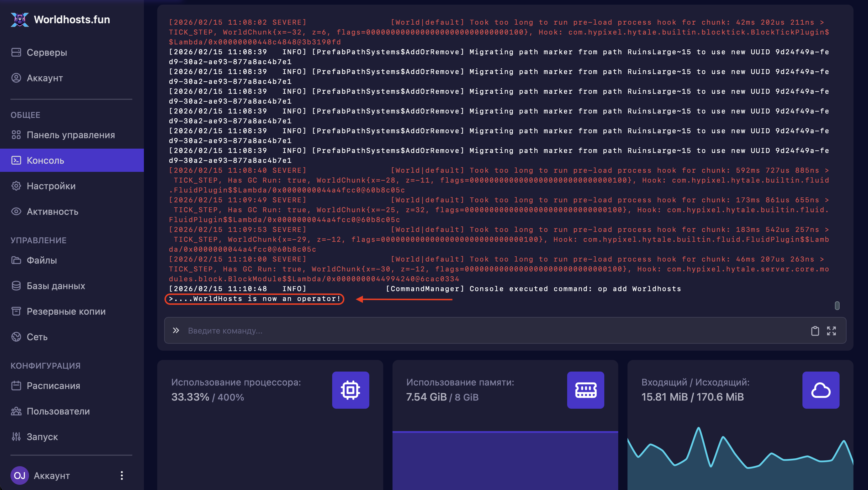868x490 pixels.
Task: Click the CPU usage chip icon
Action: click(x=350, y=390)
